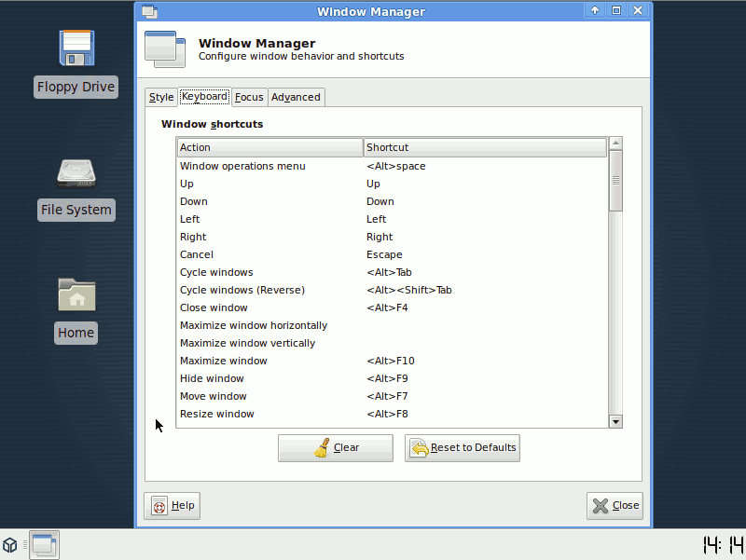Sort the list by Action column header
Viewport: 746px width, 560px height.
click(x=269, y=147)
